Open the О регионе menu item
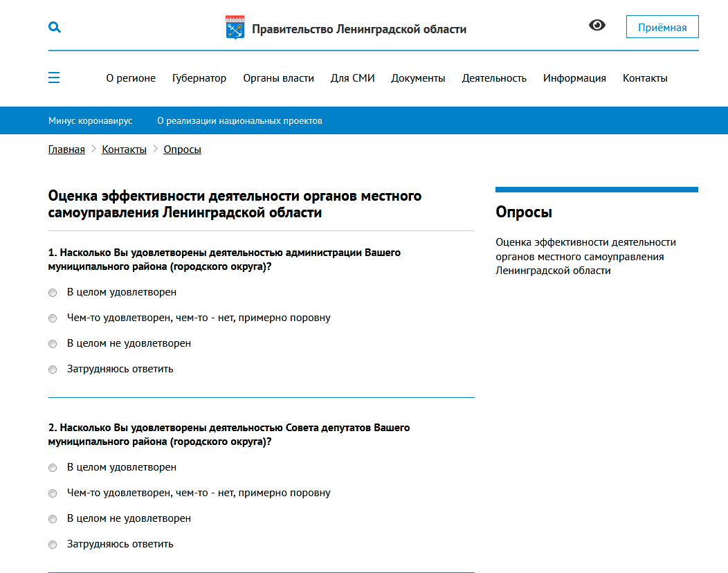 click(x=131, y=78)
